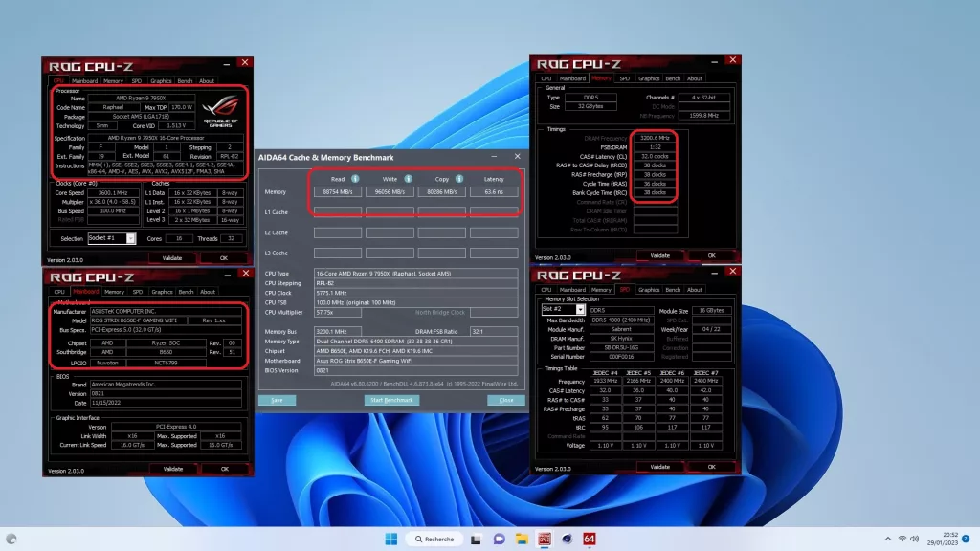Click the AIDA64 taskbar icon
The width and height of the screenshot is (980, 551).
click(590, 539)
